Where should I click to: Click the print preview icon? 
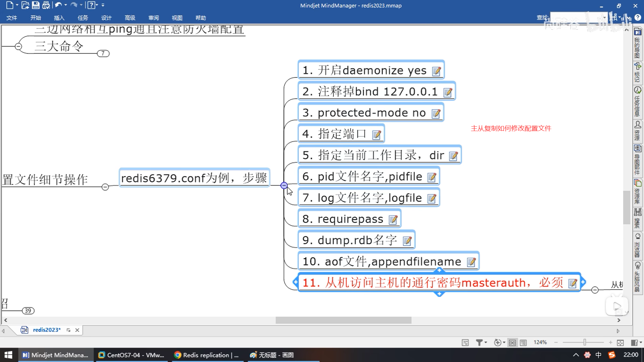coord(46,5)
